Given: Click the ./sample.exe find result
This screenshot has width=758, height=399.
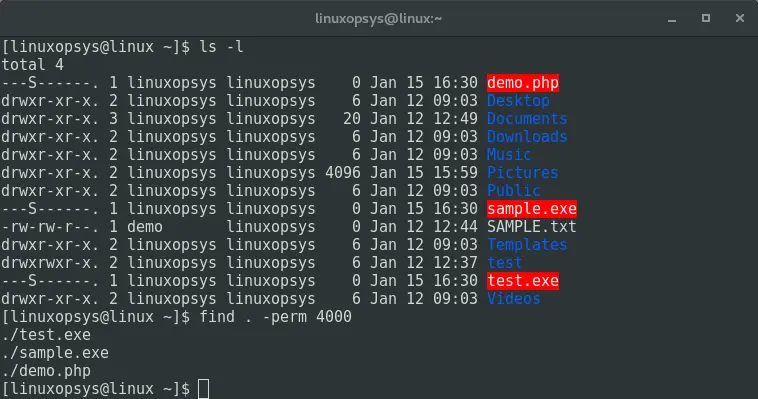Looking at the screenshot, I should pos(55,353).
